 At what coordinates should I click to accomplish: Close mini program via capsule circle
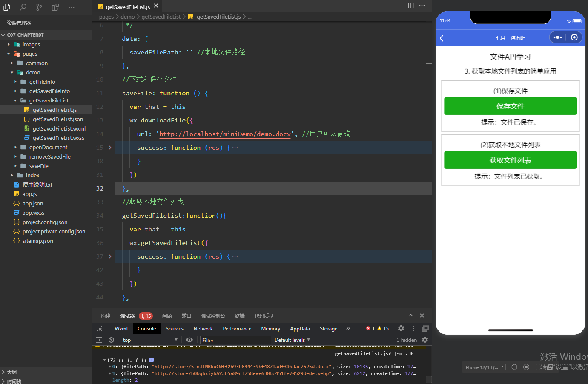click(x=574, y=37)
